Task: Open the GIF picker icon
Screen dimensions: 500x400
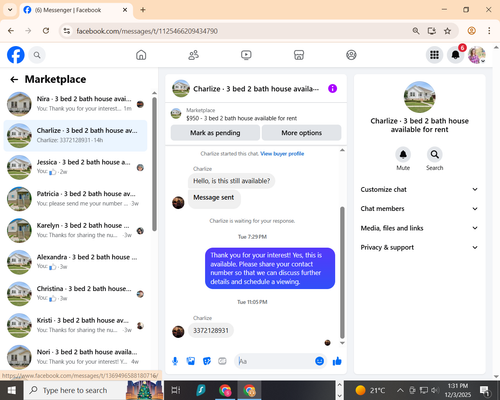Action: click(222, 361)
